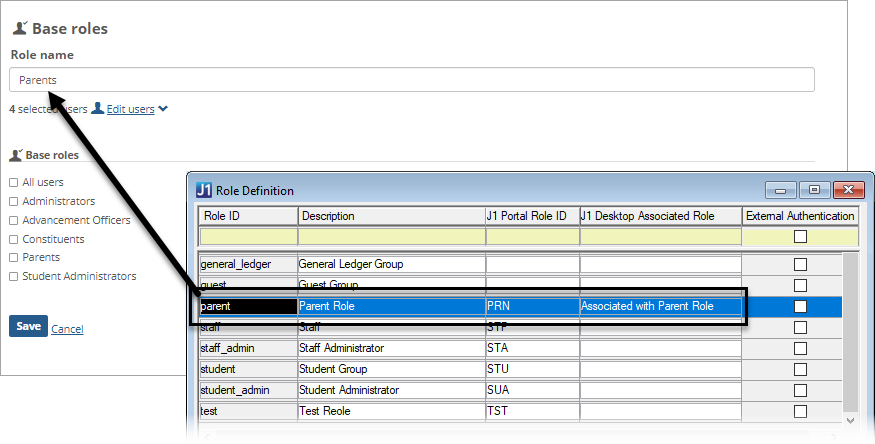Viewport: 875px width, 444px height.
Task: Enable the Administrators base role checkbox
Action: click(14, 201)
